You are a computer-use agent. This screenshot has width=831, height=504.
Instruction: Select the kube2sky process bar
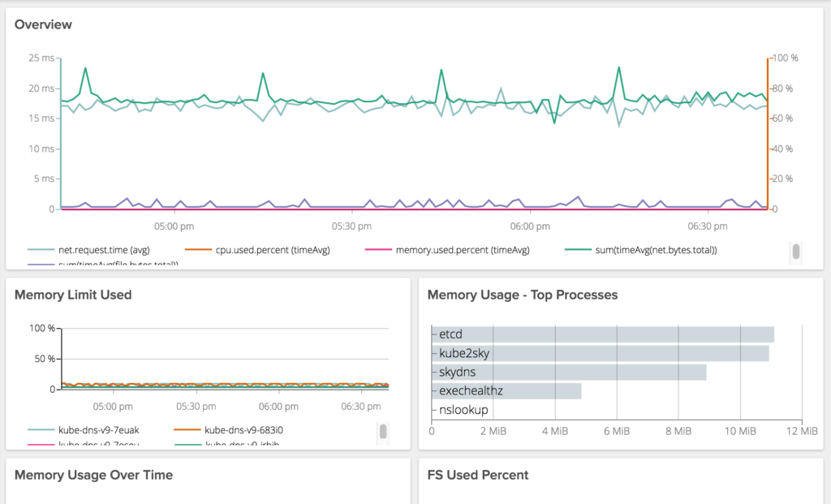601,354
